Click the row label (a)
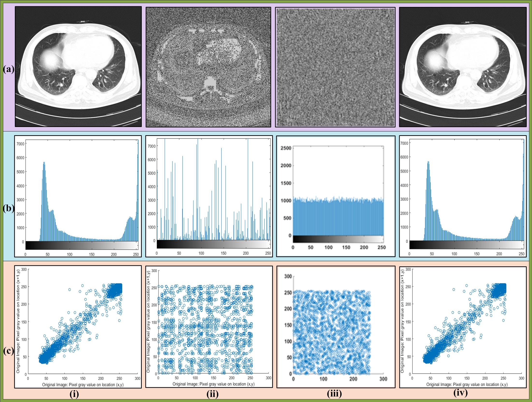 [8, 69]
